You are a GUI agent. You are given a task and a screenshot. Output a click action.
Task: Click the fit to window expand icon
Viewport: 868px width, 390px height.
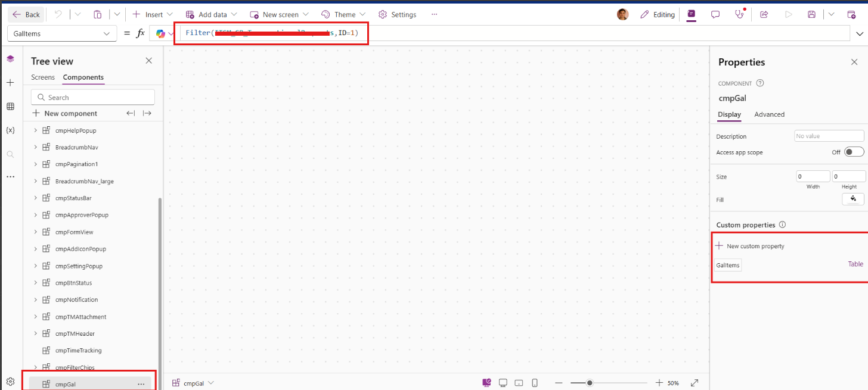pyautogui.click(x=695, y=383)
